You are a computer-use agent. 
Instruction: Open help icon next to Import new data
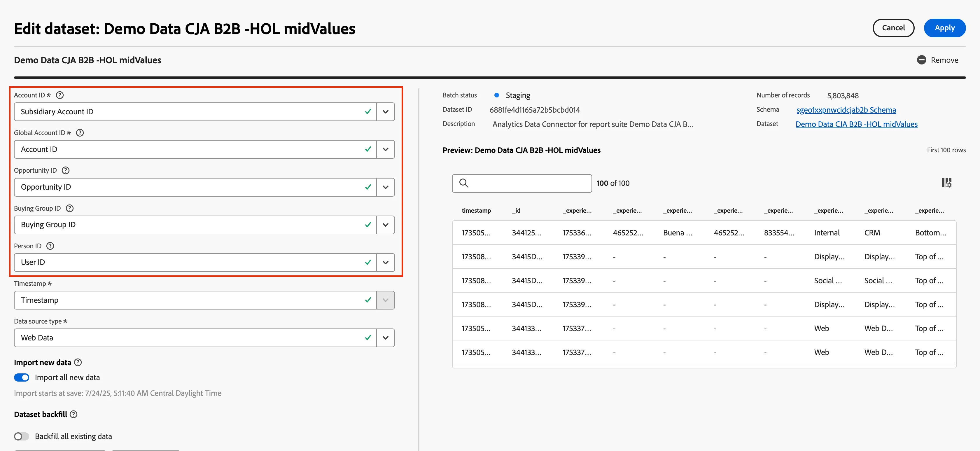click(x=78, y=362)
